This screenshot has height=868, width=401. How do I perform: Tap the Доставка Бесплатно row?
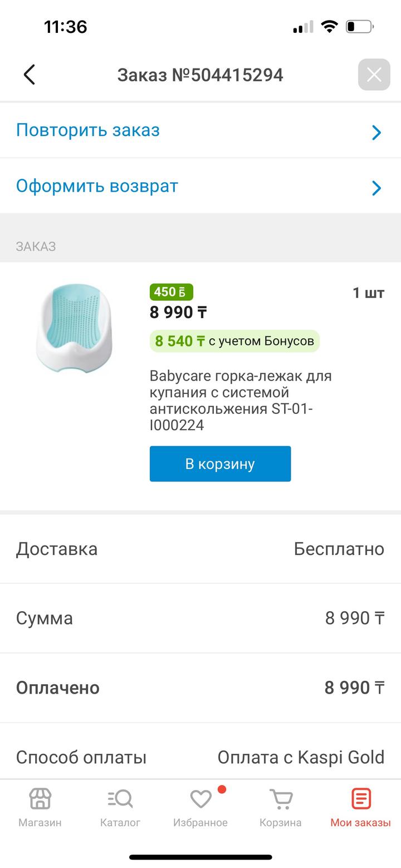coord(200,549)
